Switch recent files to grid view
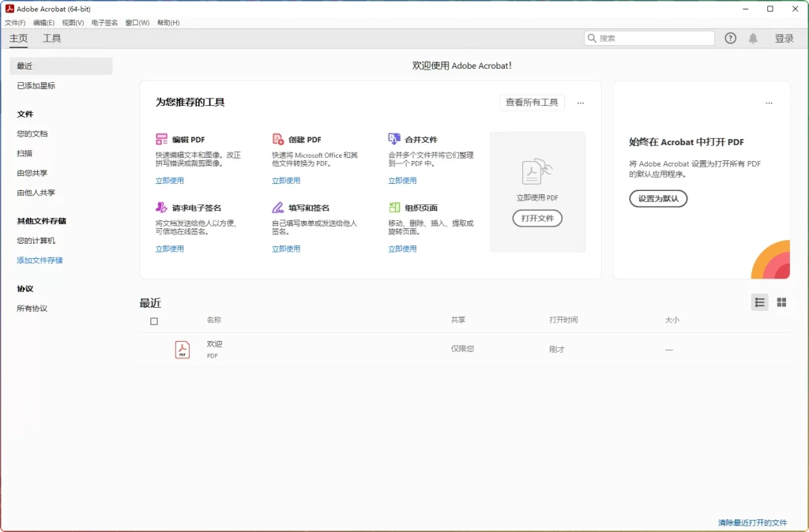Viewport: 809px width, 532px height. tap(781, 302)
